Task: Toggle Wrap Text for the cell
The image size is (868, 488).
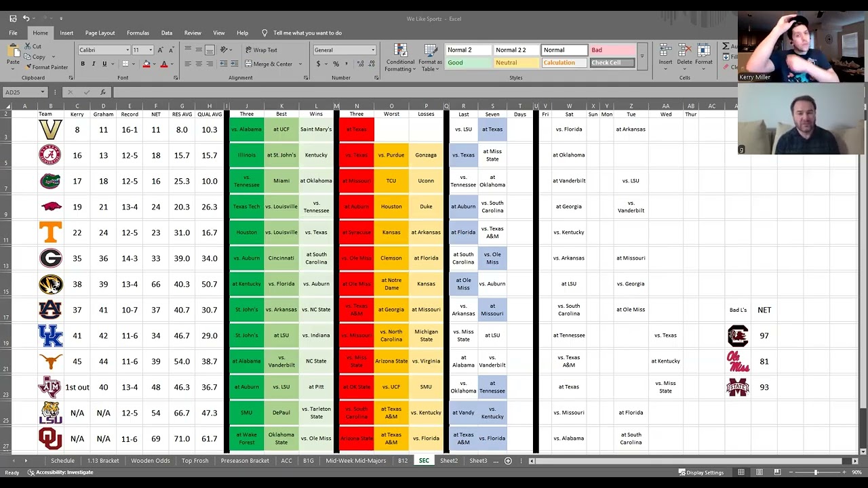Action: coord(260,50)
